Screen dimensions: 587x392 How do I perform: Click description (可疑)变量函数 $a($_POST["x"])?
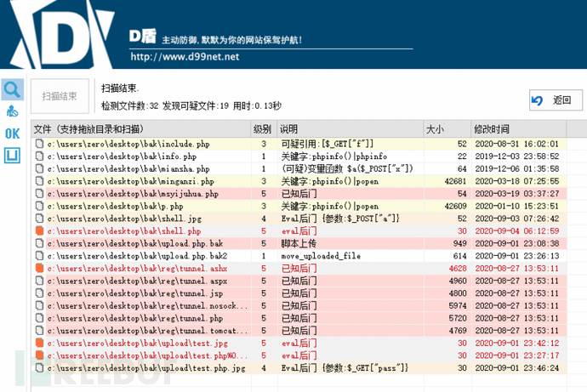(347, 168)
